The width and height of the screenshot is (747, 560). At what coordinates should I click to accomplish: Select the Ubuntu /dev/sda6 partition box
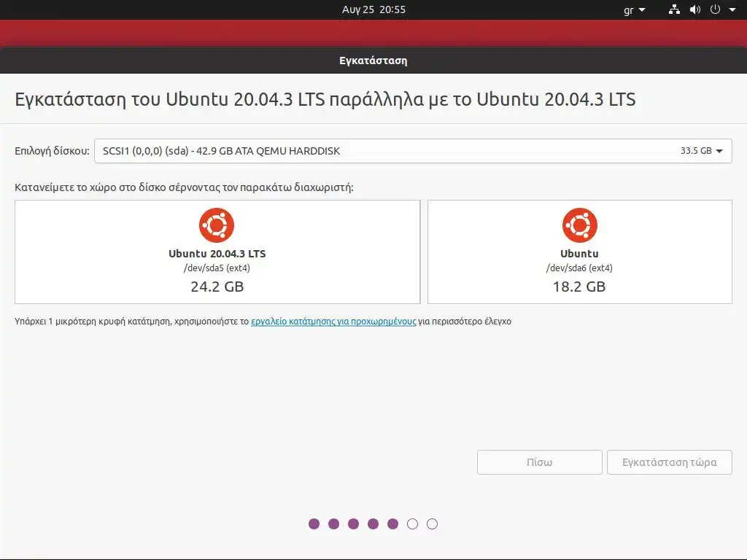coord(580,252)
